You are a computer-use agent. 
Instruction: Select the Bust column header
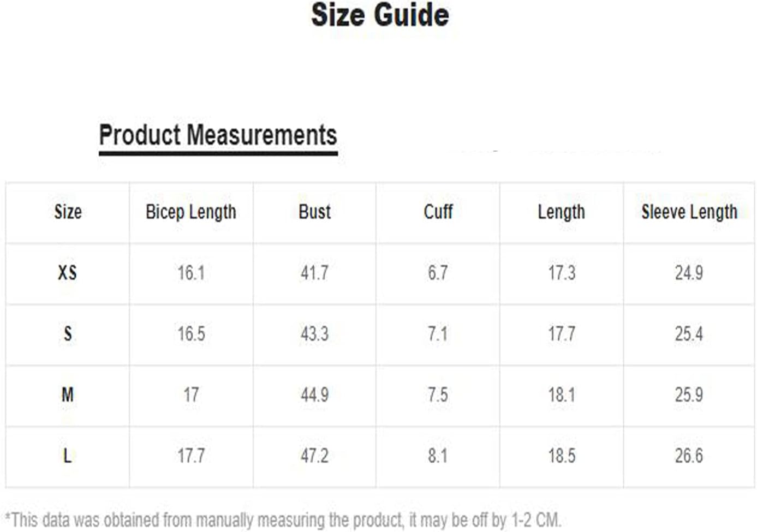coord(314,212)
